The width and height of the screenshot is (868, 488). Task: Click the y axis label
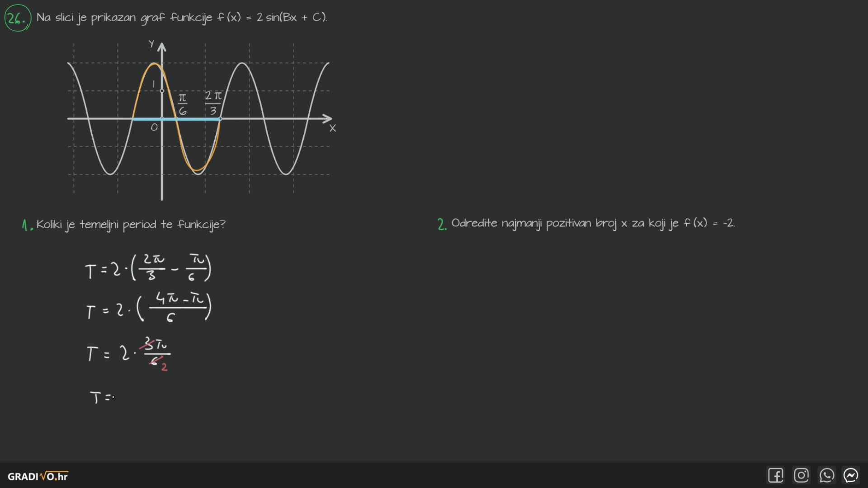pyautogui.click(x=151, y=44)
